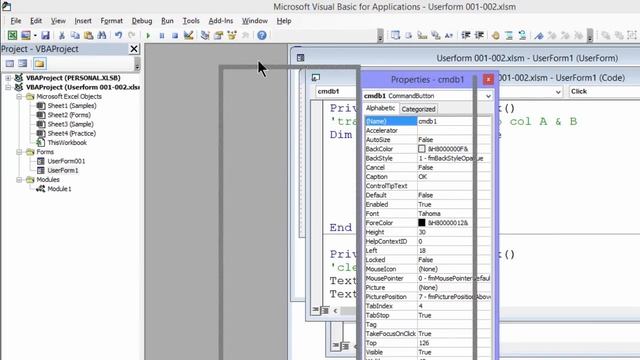Click the Insert UserForm toolbar icon
The height and width of the screenshot is (360, 640).
click(x=25, y=36)
